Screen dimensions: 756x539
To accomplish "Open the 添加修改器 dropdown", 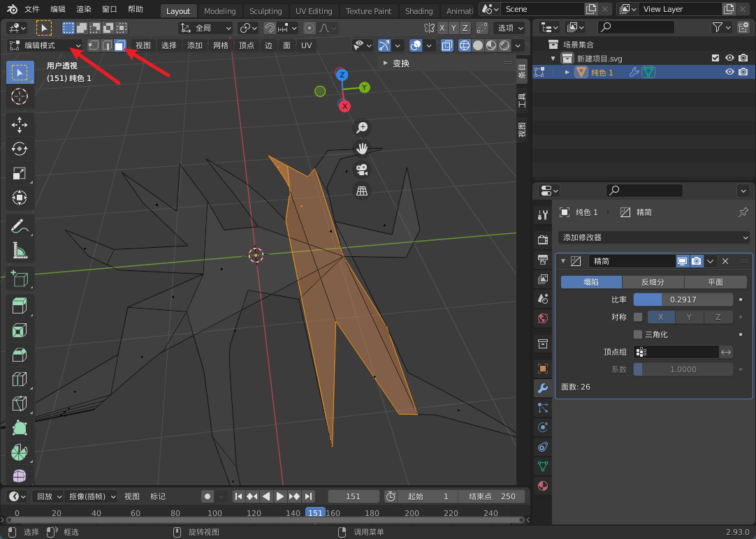I will click(654, 237).
